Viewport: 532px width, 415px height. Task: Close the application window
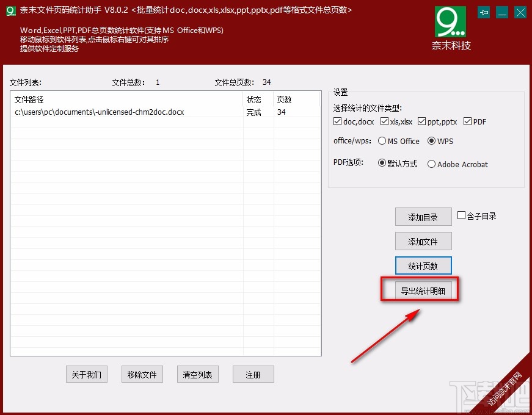tap(520, 13)
